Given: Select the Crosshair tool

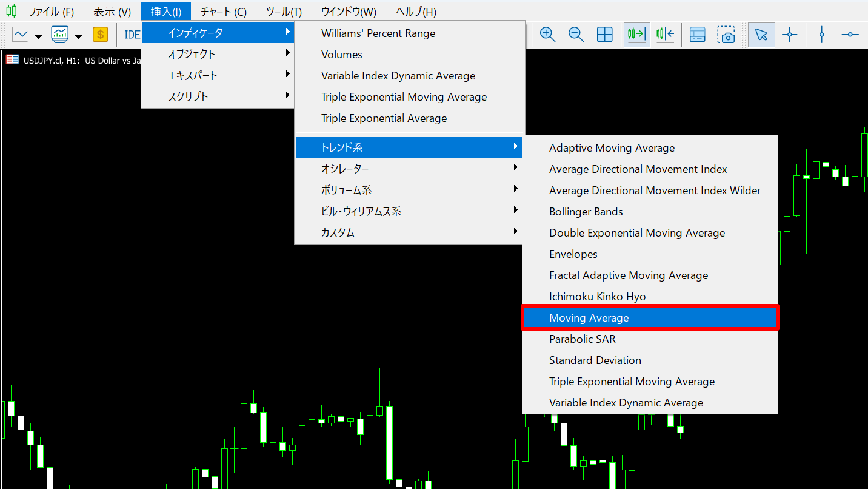Looking at the screenshot, I should (x=790, y=35).
